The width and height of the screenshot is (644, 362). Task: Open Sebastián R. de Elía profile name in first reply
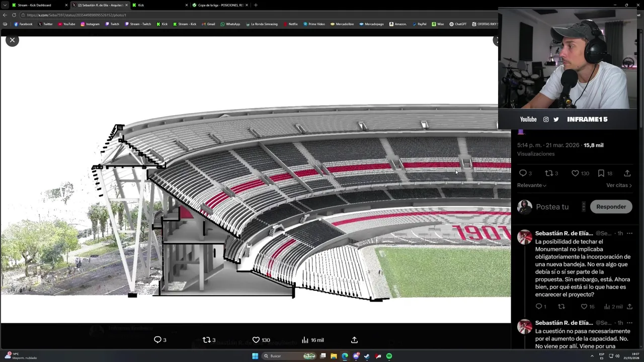coord(564,233)
